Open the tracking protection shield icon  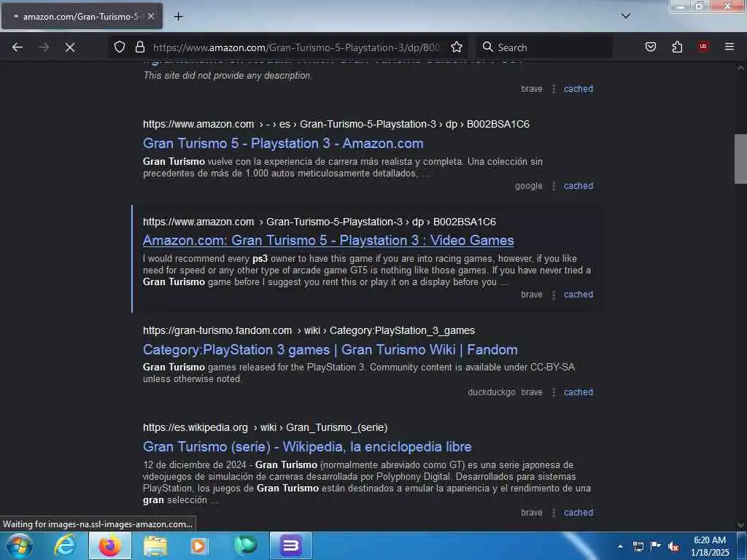point(120,47)
